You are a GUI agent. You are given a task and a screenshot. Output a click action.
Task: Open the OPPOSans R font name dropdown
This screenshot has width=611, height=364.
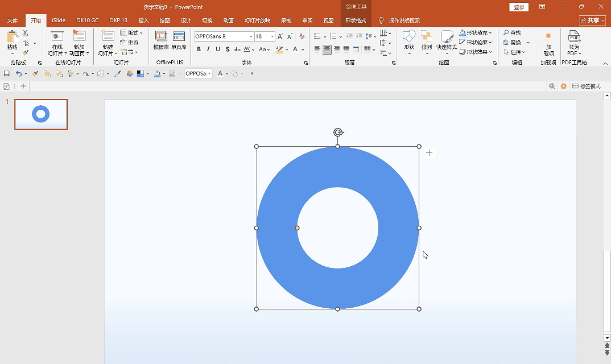pyautogui.click(x=251, y=36)
